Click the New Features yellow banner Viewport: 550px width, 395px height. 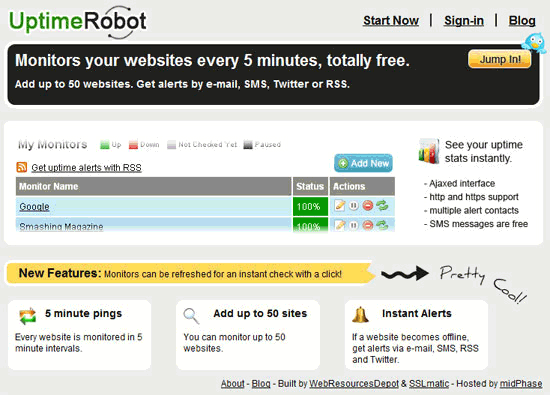pyautogui.click(x=190, y=273)
